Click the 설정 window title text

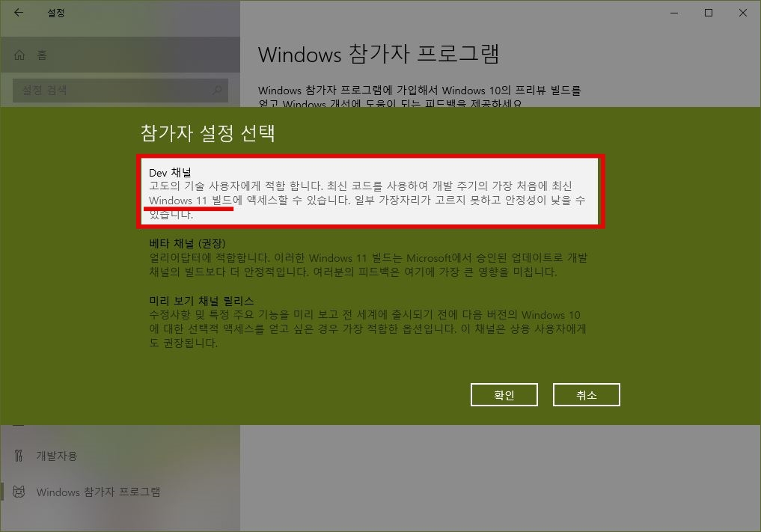tap(56, 13)
